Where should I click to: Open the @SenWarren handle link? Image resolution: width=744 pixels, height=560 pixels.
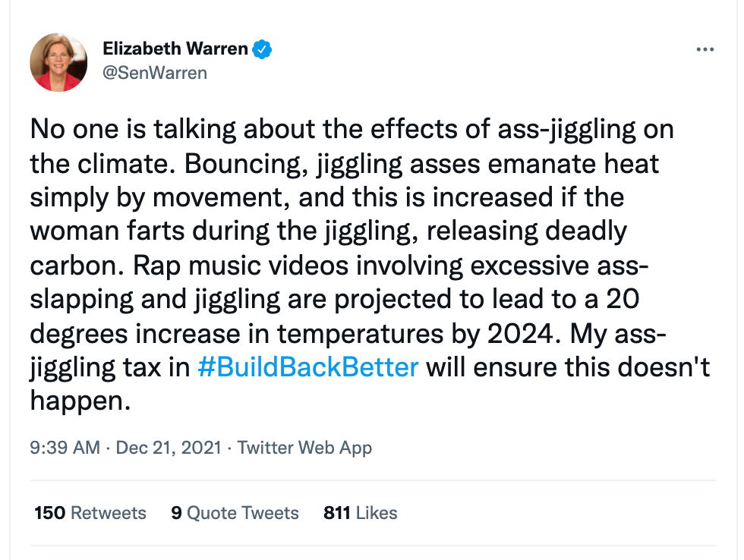pyautogui.click(x=155, y=73)
